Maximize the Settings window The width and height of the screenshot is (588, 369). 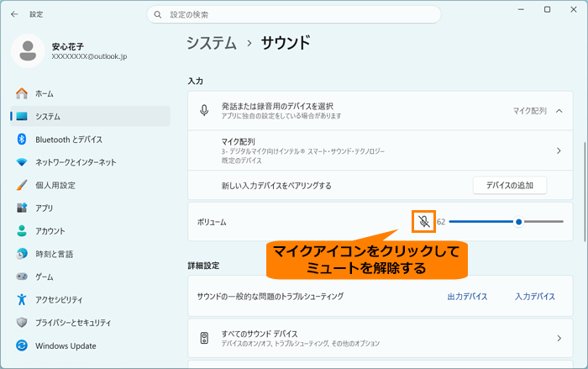[547, 10]
